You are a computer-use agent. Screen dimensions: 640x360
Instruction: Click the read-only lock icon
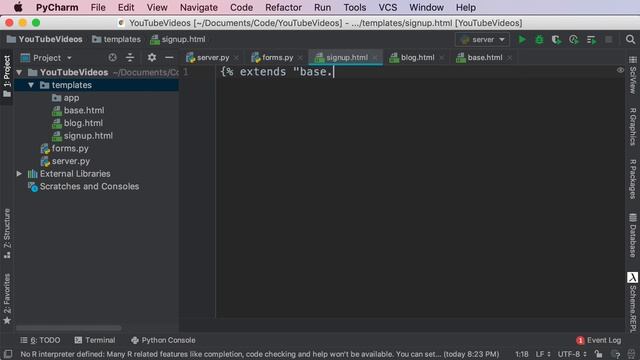point(598,354)
